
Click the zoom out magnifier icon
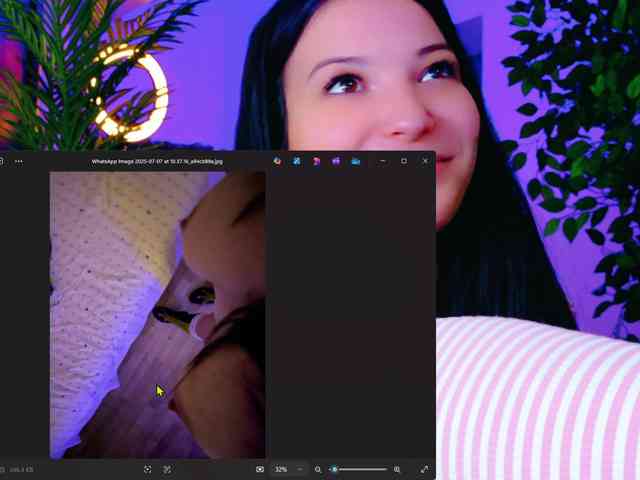318,470
